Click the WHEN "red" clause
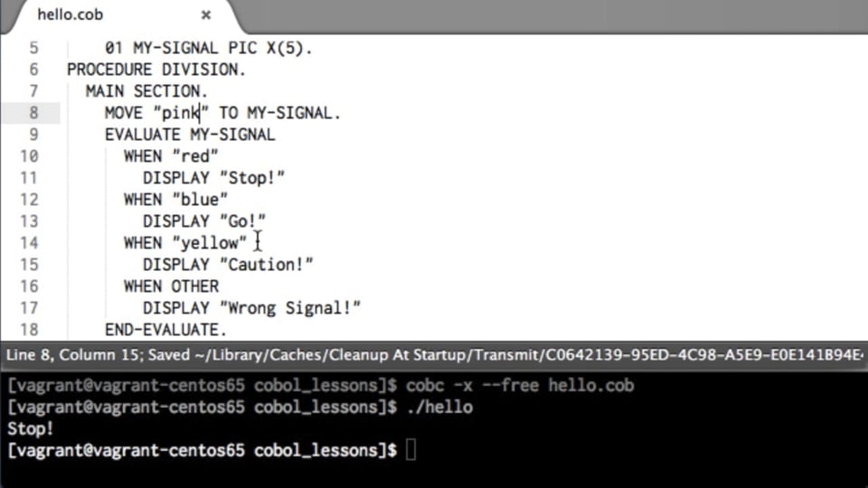 click(x=171, y=156)
